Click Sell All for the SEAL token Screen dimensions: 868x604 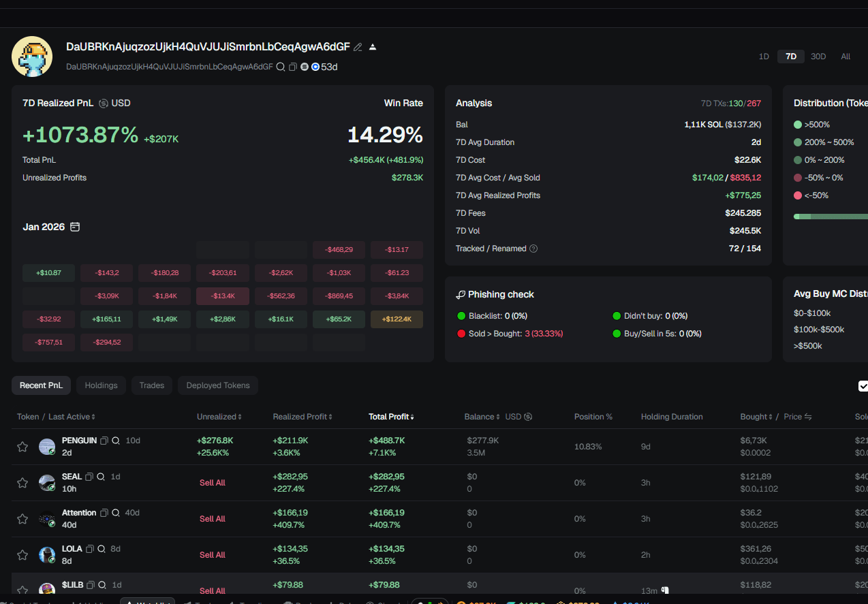(x=212, y=483)
